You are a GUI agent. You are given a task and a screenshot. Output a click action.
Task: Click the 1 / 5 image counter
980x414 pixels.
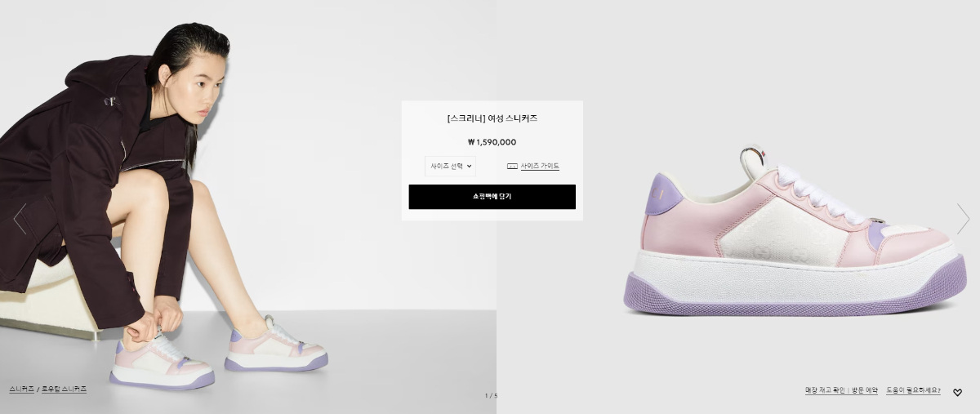[491, 396]
